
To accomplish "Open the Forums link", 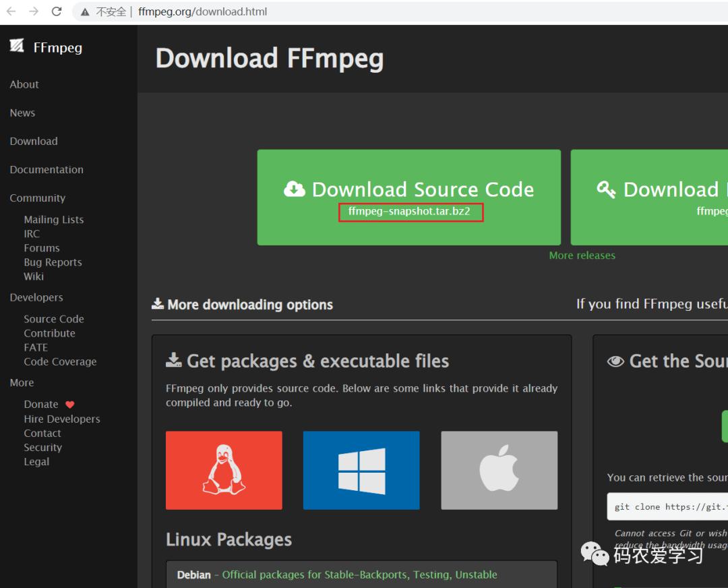I will [x=42, y=248].
